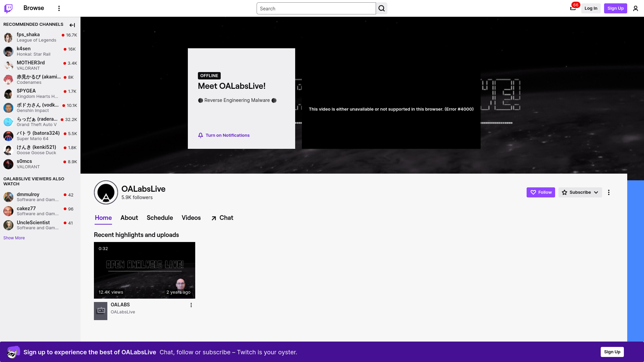
Task: Open the About tab
Action: [129, 218]
